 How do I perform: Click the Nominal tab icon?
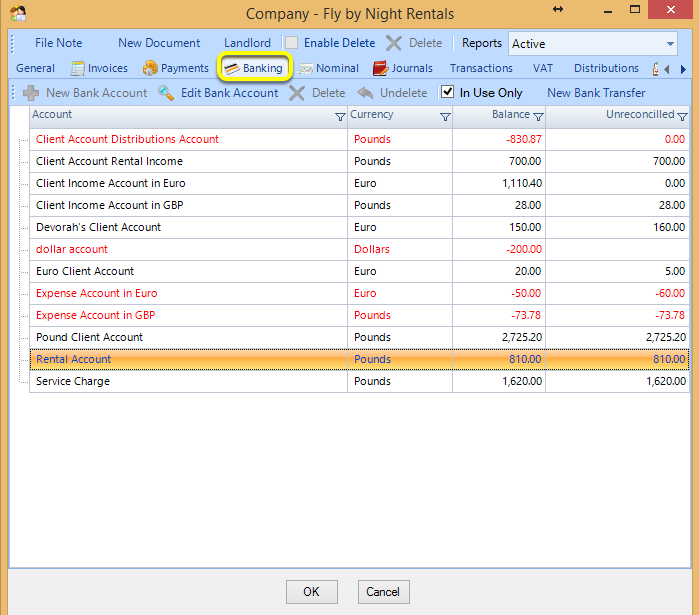point(305,69)
